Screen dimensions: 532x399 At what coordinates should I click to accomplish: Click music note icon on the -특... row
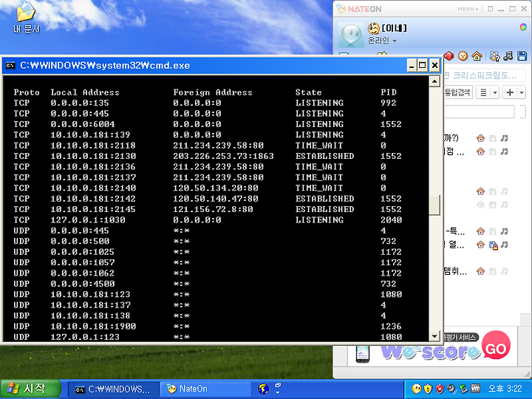click(505, 231)
